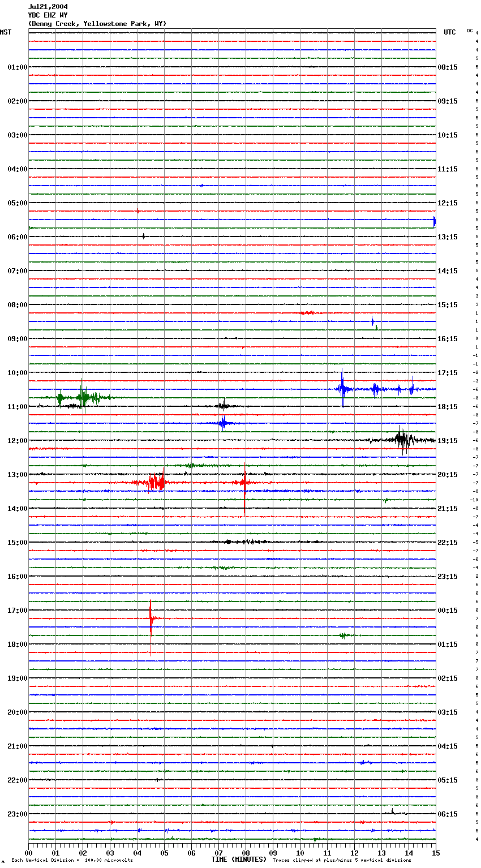Click the black seismic burst near 19:15 UTC
The height and width of the screenshot is (868, 481).
pyautogui.click(x=403, y=440)
